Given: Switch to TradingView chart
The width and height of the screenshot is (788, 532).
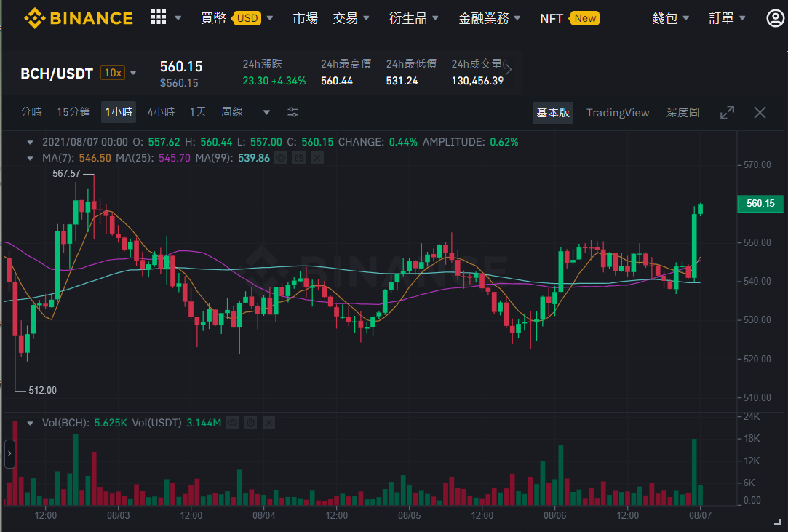Looking at the screenshot, I should (618, 113).
